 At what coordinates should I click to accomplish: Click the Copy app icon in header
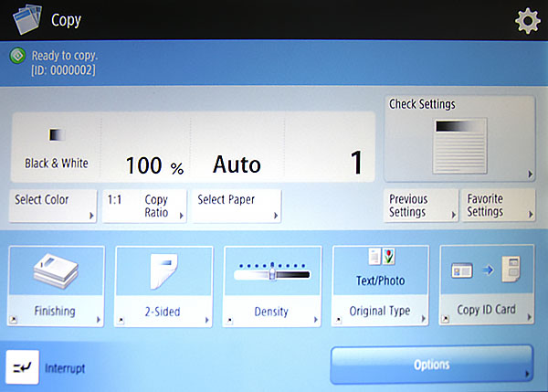[x=27, y=19]
